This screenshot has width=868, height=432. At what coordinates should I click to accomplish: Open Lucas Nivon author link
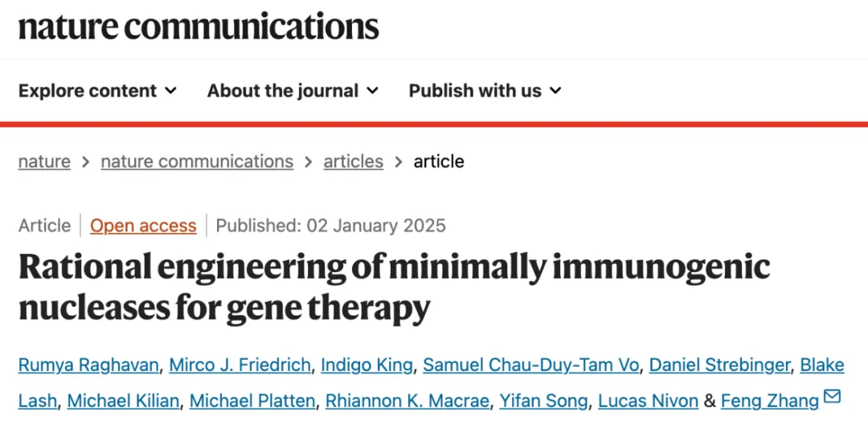tap(648, 401)
